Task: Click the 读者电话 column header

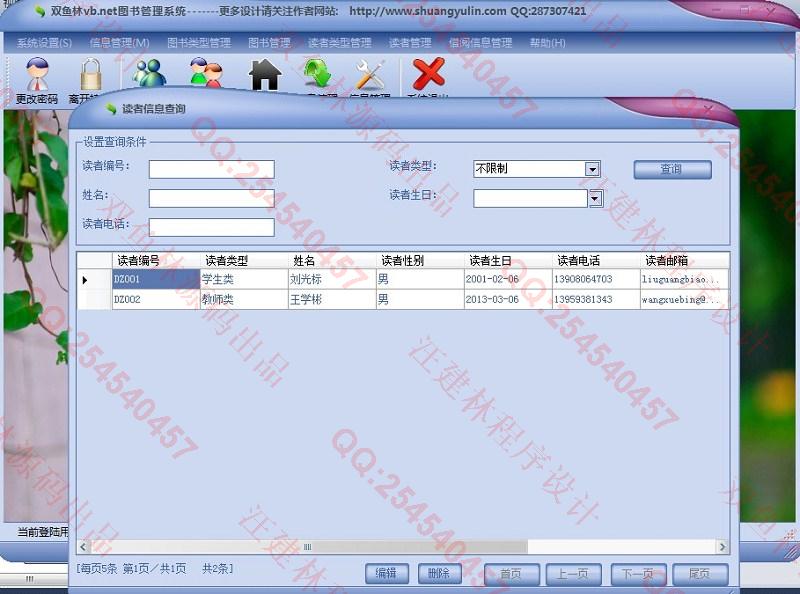Action: 596,261
